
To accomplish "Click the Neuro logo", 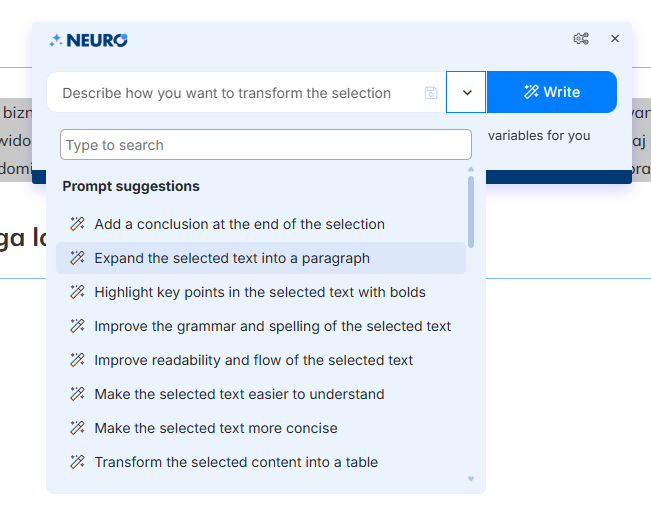I will [x=89, y=40].
